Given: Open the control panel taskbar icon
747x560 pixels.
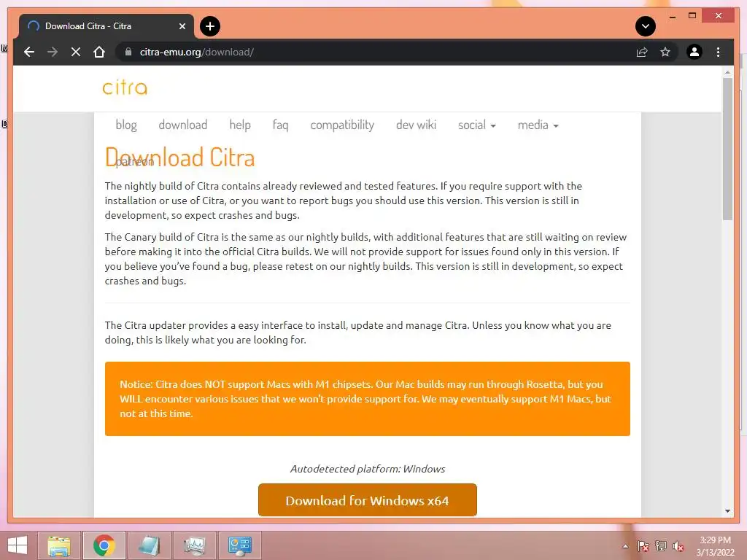Looking at the screenshot, I should [x=239, y=545].
